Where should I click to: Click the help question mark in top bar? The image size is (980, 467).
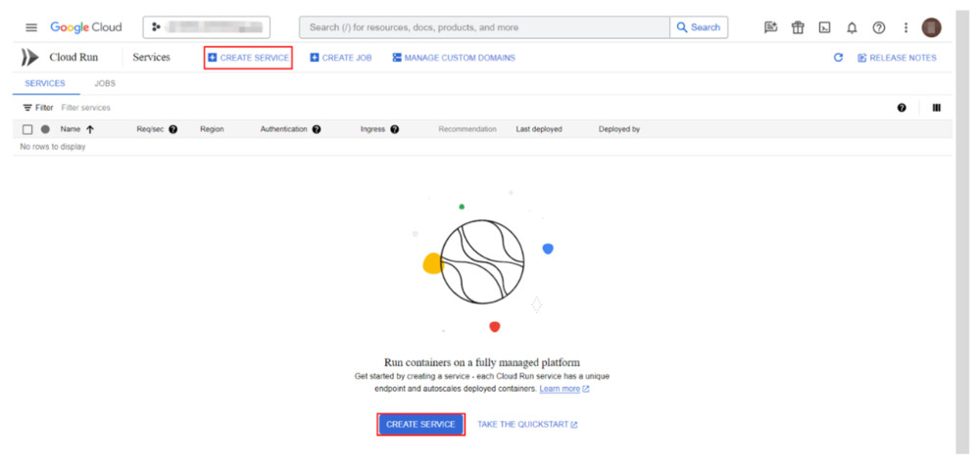(879, 27)
